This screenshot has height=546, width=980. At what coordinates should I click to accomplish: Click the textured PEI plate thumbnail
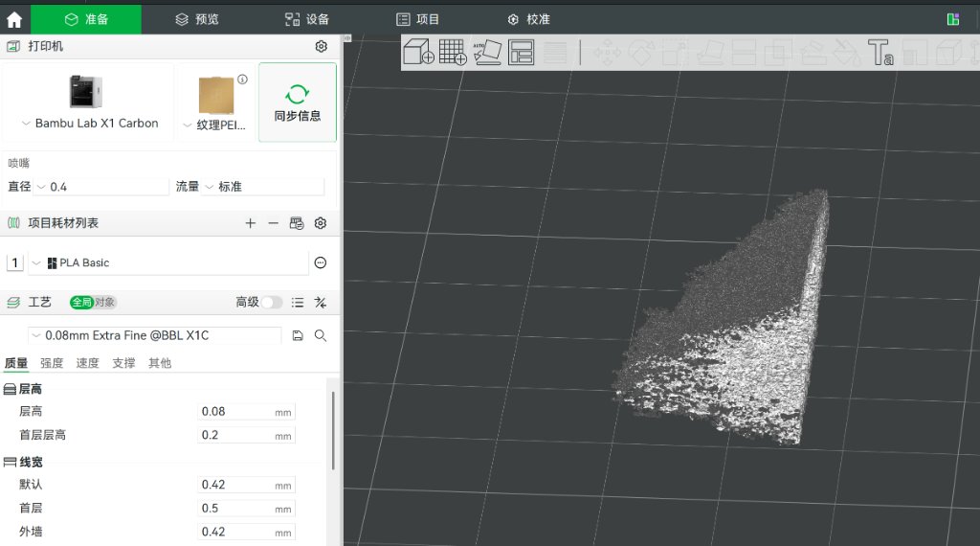click(216, 95)
